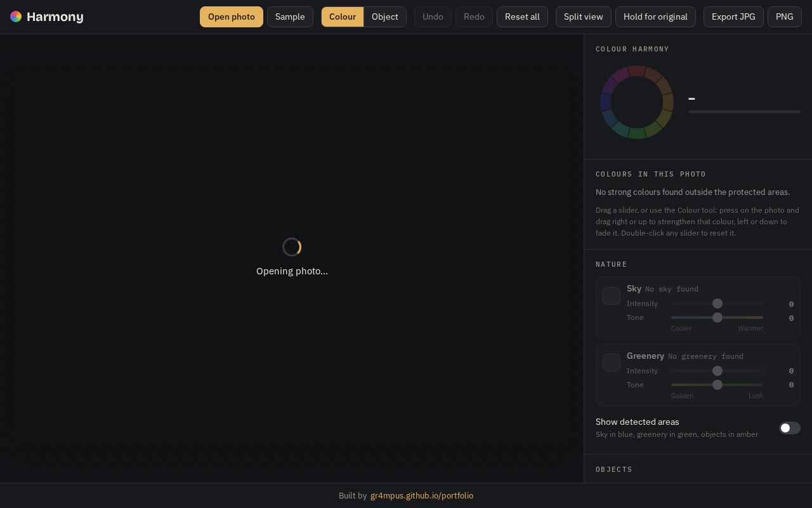Click Reset all
Image resolution: width=812 pixels, height=508 pixels.
click(x=522, y=17)
